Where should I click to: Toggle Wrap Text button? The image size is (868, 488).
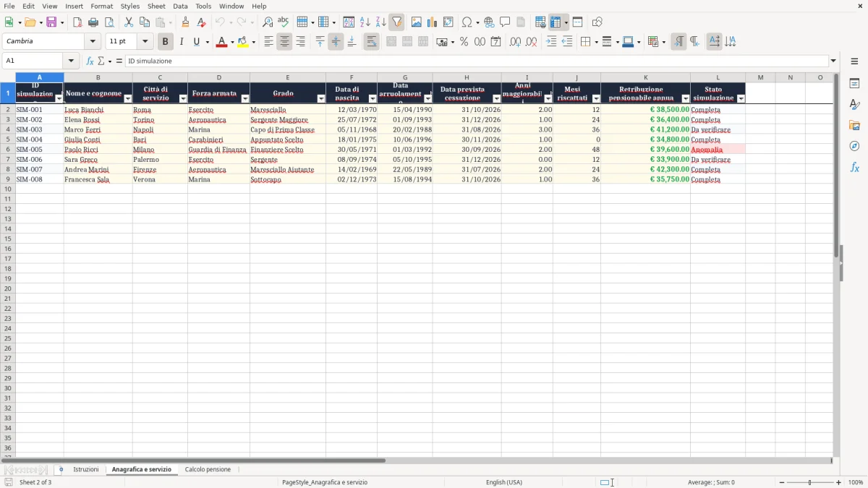[371, 42]
